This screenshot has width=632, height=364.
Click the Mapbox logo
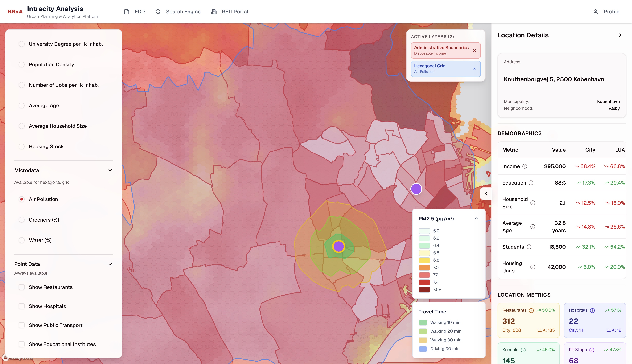point(18,358)
